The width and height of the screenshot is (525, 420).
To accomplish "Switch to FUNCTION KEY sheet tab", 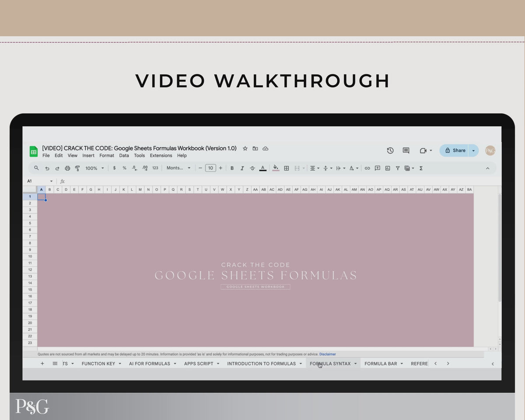I will pos(98,364).
